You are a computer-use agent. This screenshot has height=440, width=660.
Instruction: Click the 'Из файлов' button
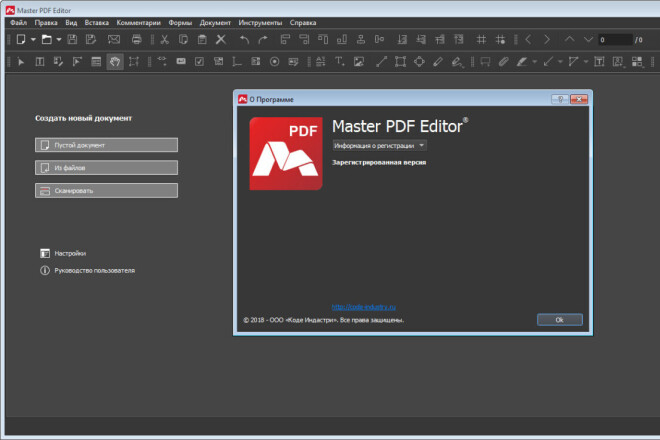pos(106,168)
